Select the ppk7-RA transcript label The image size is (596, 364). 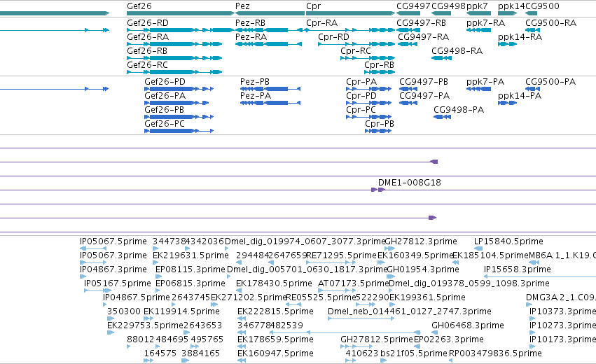[485, 23]
